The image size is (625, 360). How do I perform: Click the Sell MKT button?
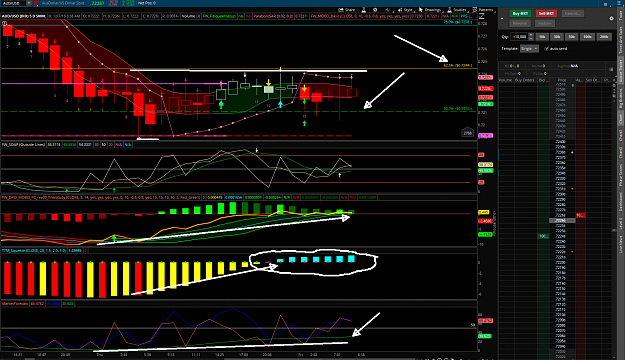pyautogui.click(x=546, y=14)
